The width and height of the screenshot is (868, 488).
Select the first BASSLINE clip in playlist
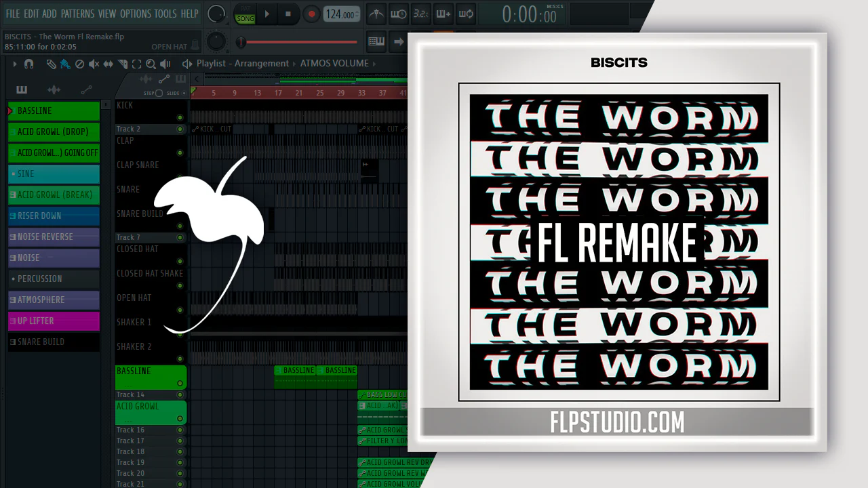pos(294,377)
